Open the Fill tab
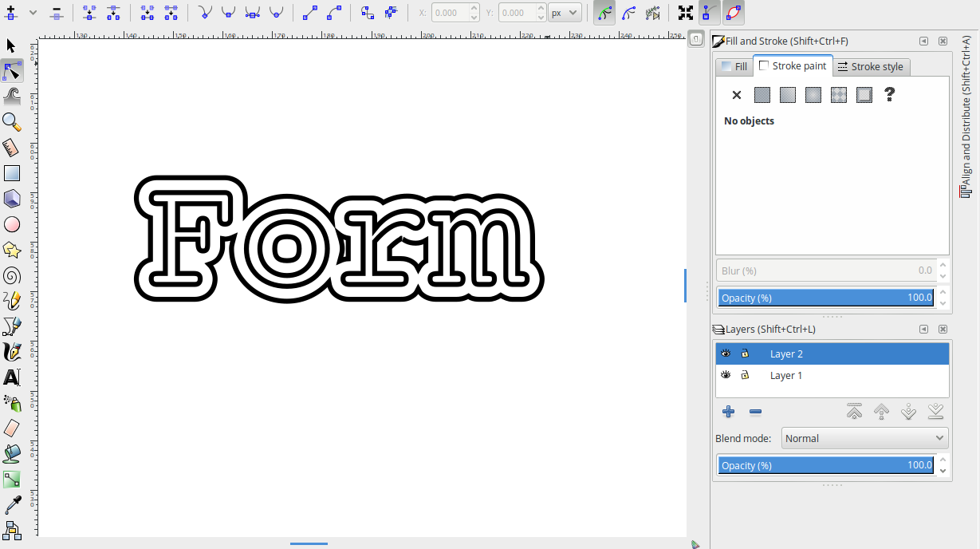Viewport: 980px width, 549px height. coord(733,66)
